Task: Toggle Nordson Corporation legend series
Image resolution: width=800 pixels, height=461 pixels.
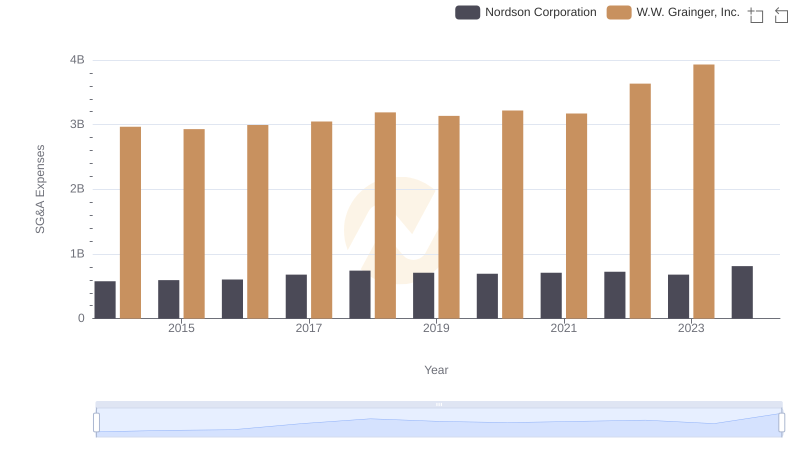Action: coord(526,12)
